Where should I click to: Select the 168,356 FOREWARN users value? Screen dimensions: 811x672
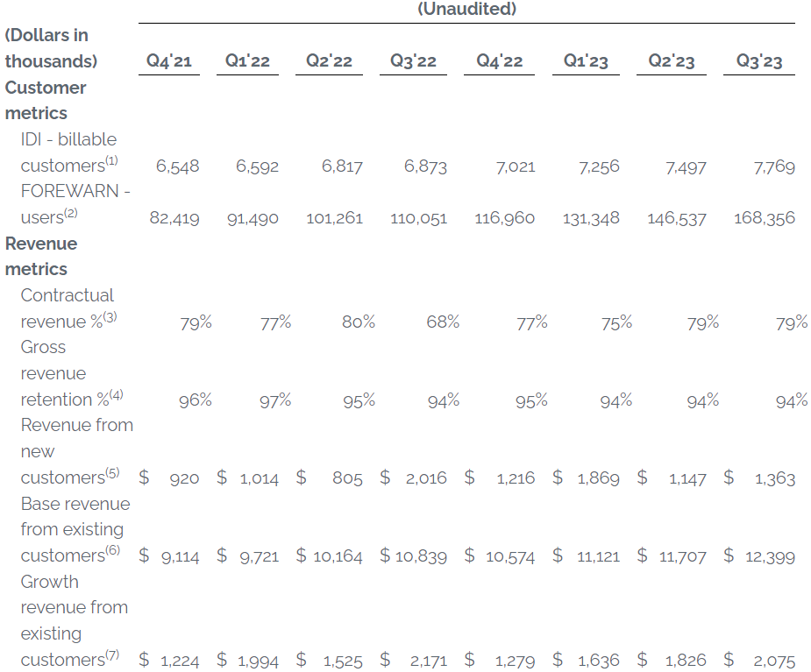765,218
